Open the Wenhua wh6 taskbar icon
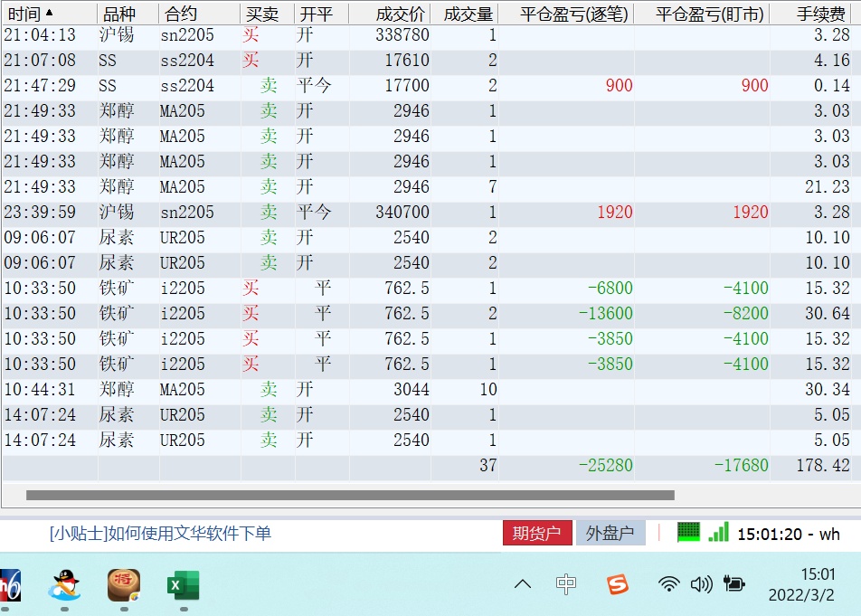861x616 pixels. tap(10, 585)
